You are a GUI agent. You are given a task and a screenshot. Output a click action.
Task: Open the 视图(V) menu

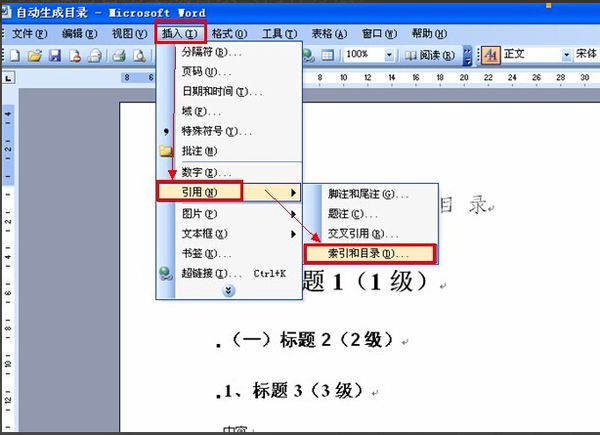pos(129,34)
